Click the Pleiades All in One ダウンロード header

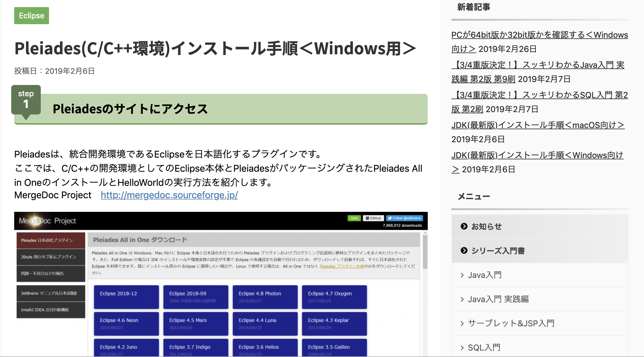click(254, 240)
